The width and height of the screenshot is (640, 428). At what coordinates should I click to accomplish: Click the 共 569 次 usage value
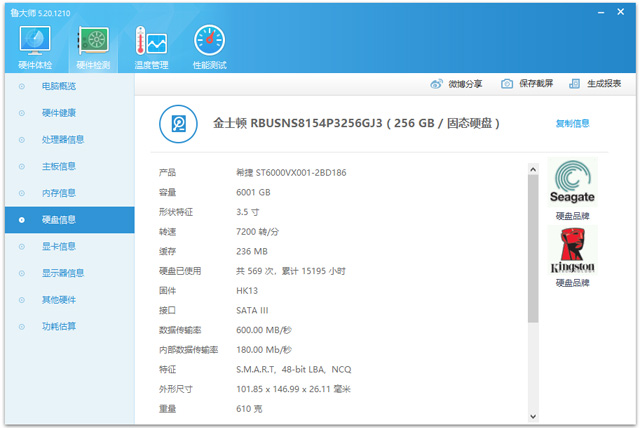291,271
